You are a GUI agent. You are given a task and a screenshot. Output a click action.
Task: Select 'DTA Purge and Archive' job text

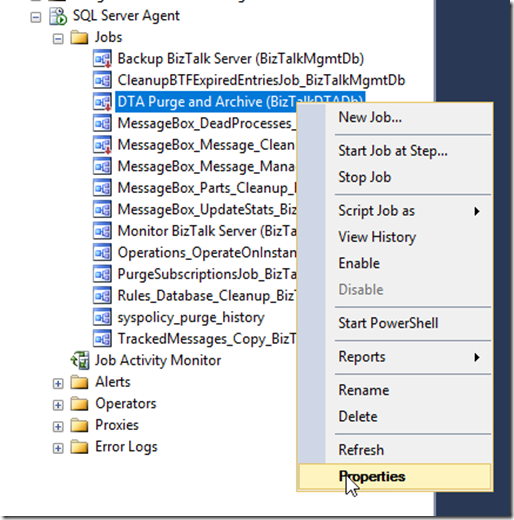(190, 102)
